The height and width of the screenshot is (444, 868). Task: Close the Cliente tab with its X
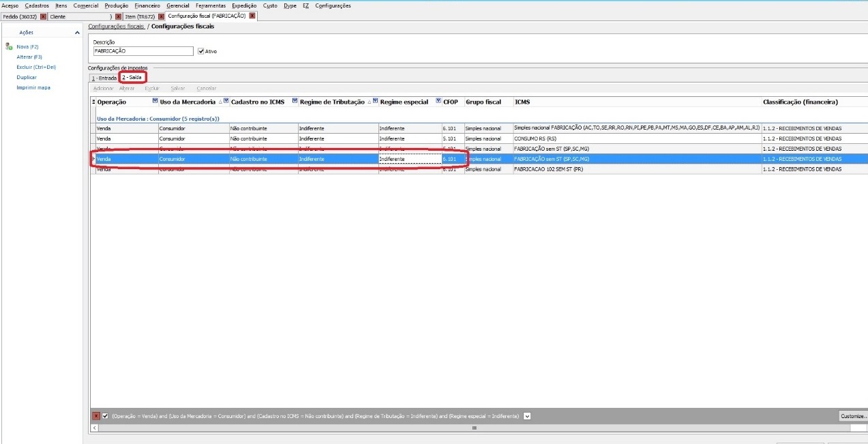pyautogui.click(x=119, y=16)
